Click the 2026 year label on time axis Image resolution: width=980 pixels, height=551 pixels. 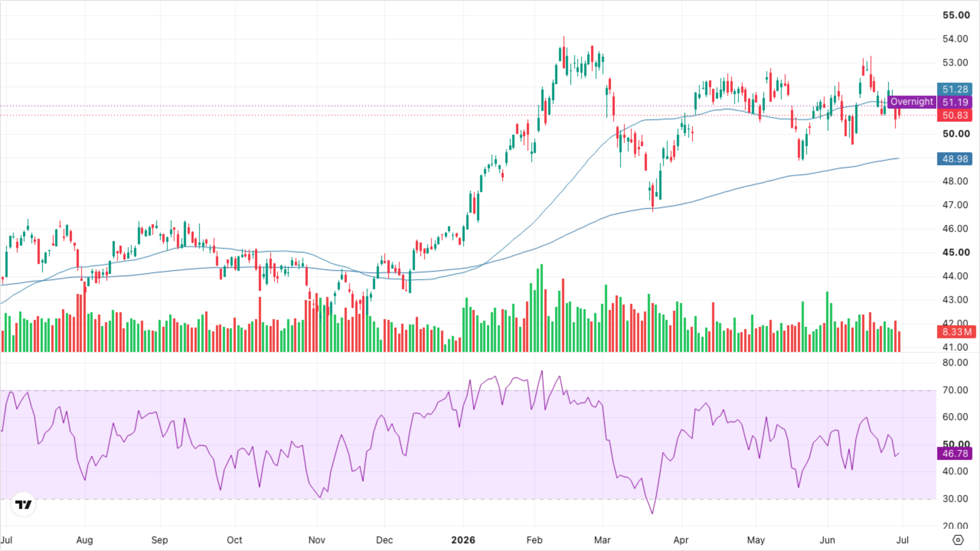pos(463,540)
